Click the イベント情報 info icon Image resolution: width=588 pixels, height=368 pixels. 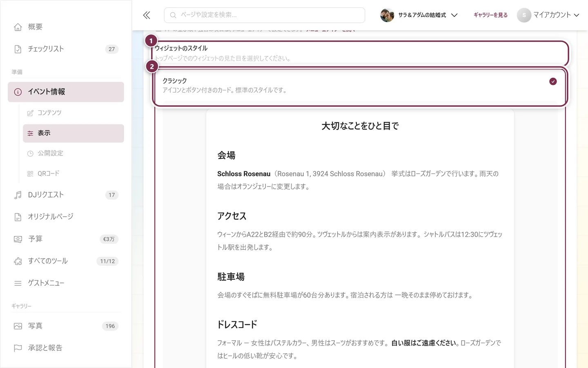click(18, 92)
